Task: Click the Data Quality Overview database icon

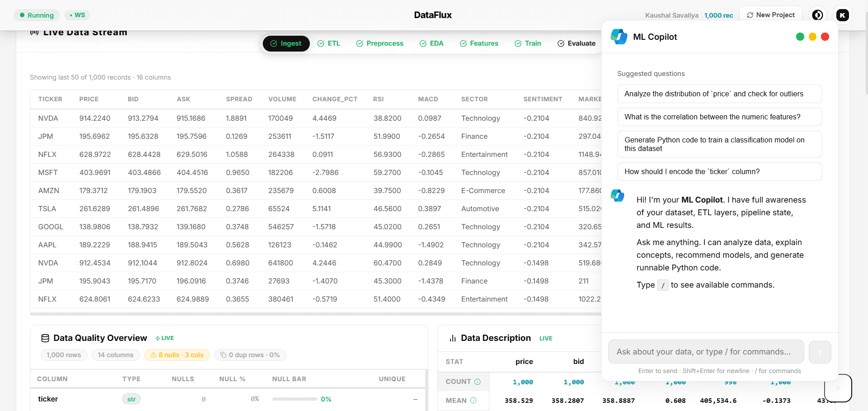Action: click(x=45, y=338)
